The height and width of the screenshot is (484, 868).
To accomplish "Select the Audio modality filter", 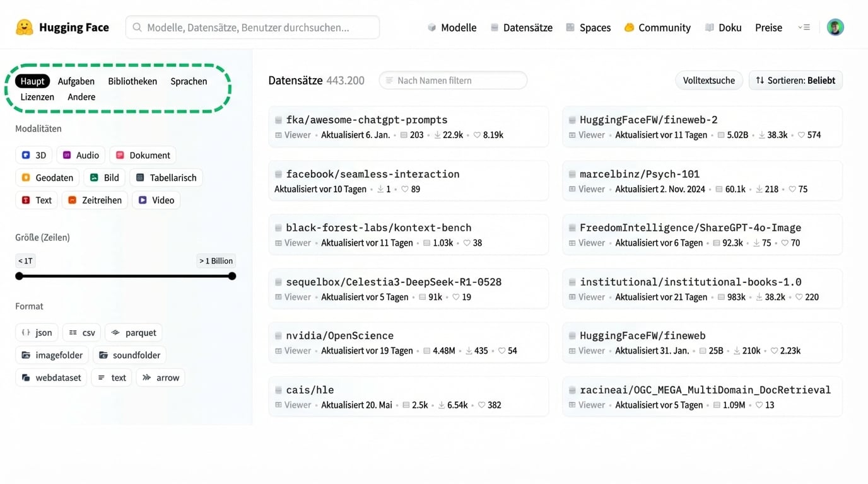I will point(81,154).
